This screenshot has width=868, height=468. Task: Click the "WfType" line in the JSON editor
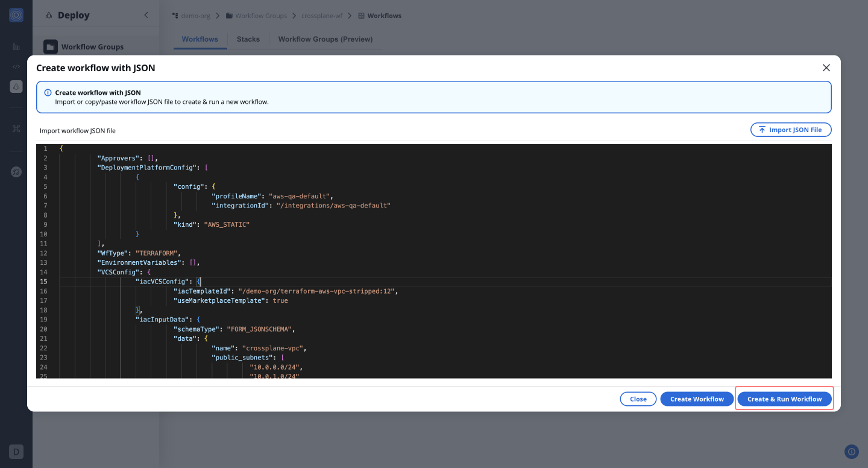pos(139,253)
